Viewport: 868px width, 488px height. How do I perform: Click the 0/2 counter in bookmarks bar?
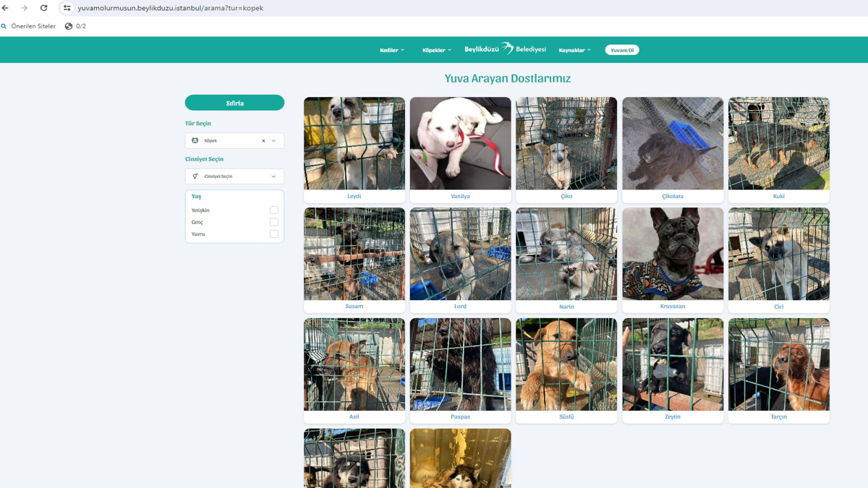(81, 26)
